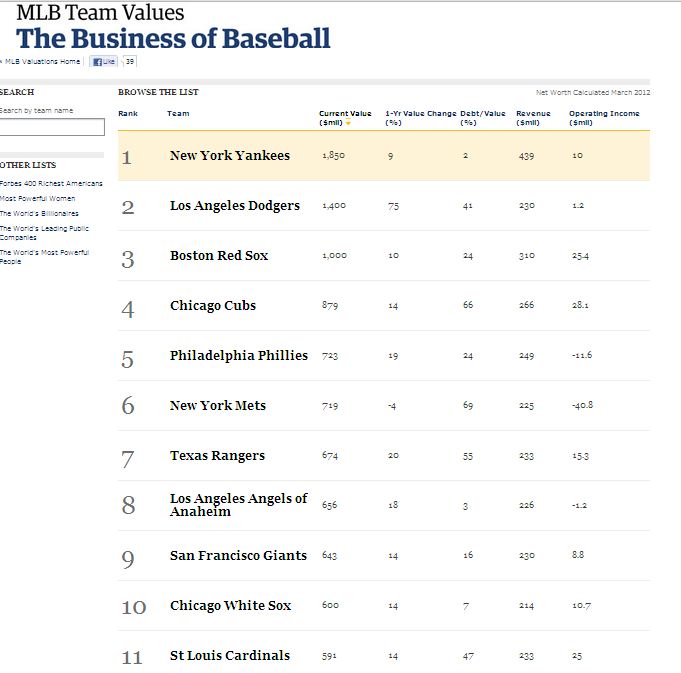This screenshot has width=681, height=673.
Task: Open Forbes 400 Richest Americans list
Action: [51, 184]
